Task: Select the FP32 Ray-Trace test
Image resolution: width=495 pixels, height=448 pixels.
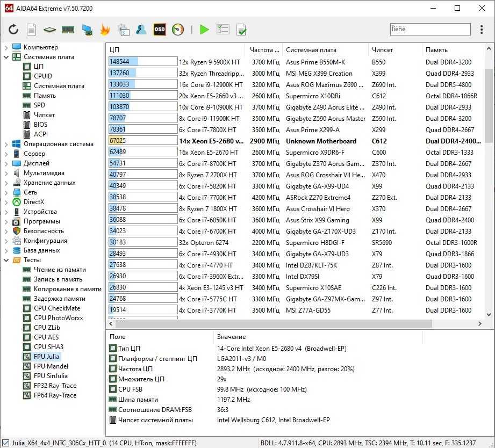Action: pos(55,386)
